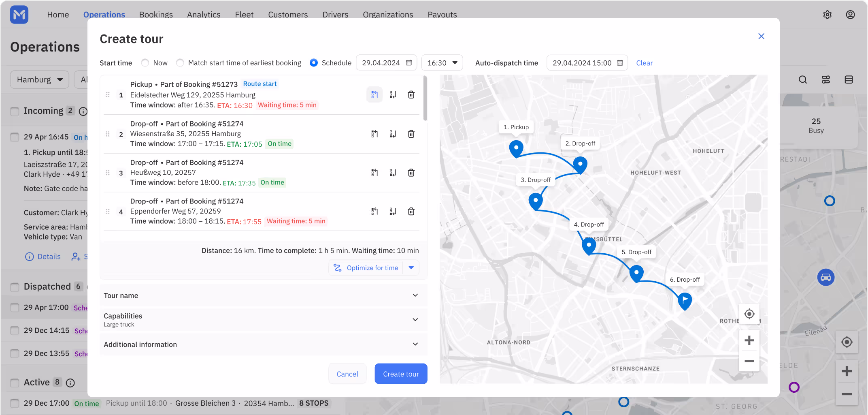Select the Schedule start time option
This screenshot has height=415, width=868.
[x=314, y=63]
